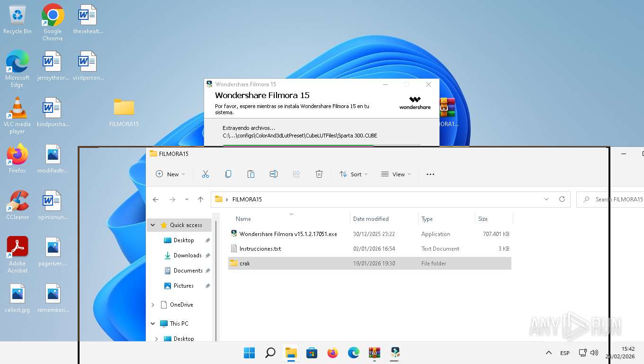Open the visitpercen Word document icon
Screen dimensions: 644x364
[x=88, y=65]
